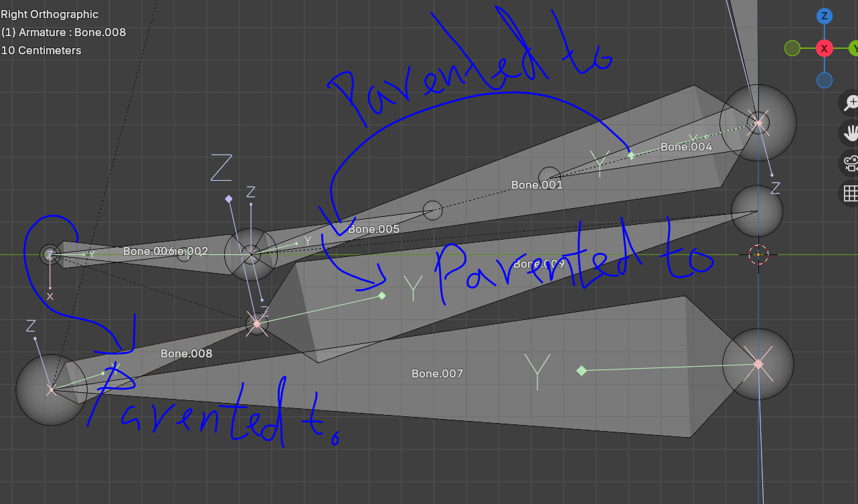858x504 pixels.
Task: Click the dark green negative Y gizmo circle
Action: [x=792, y=48]
